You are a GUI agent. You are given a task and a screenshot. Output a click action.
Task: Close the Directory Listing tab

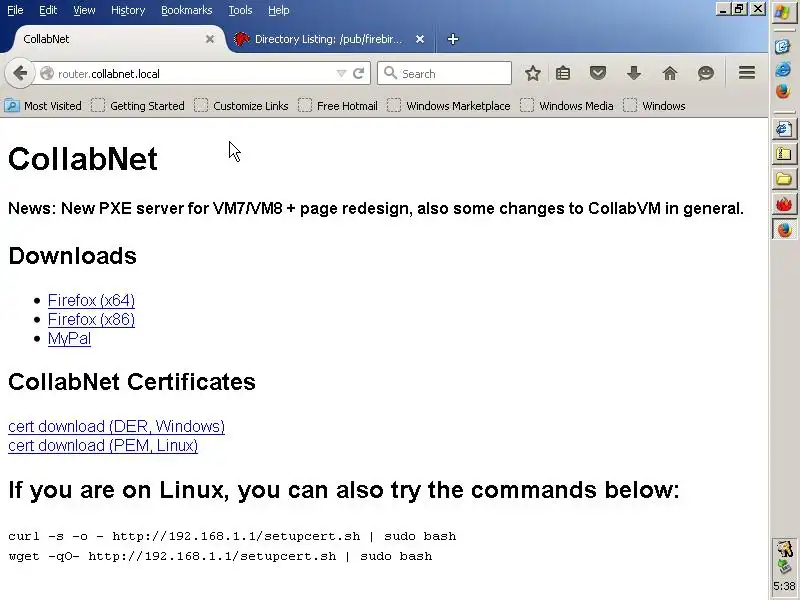[x=420, y=39]
